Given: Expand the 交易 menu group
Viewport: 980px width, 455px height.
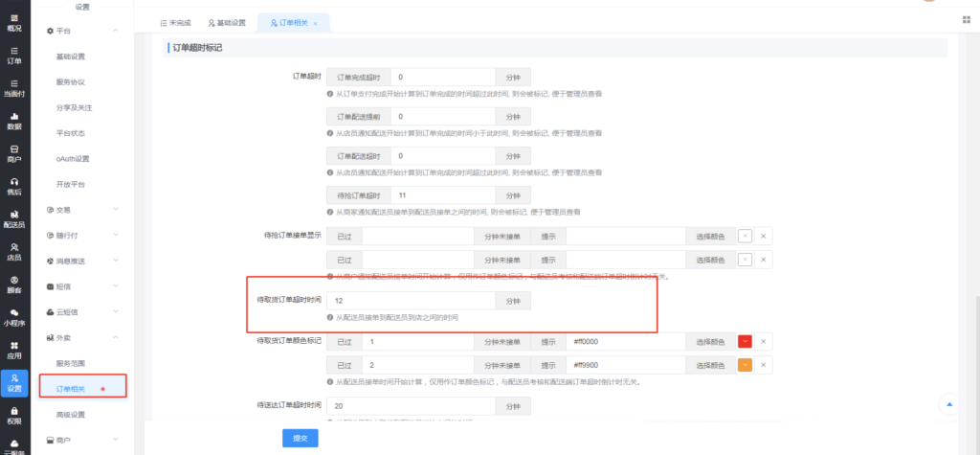Looking at the screenshot, I should (x=115, y=209).
